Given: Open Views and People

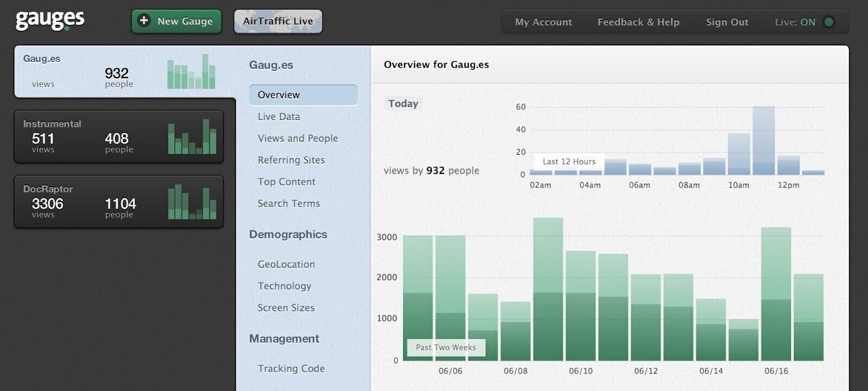Looking at the screenshot, I should (298, 138).
